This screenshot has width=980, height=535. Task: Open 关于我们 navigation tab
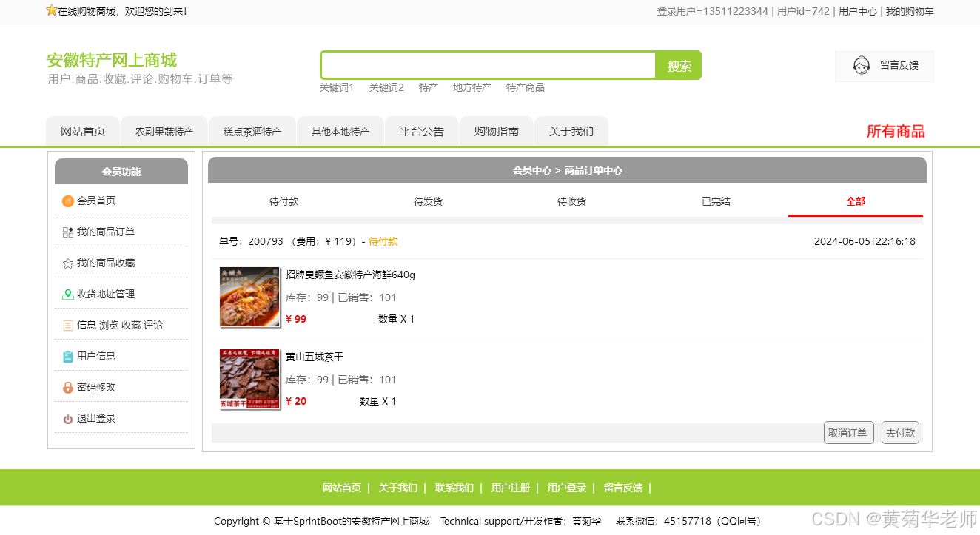point(571,131)
